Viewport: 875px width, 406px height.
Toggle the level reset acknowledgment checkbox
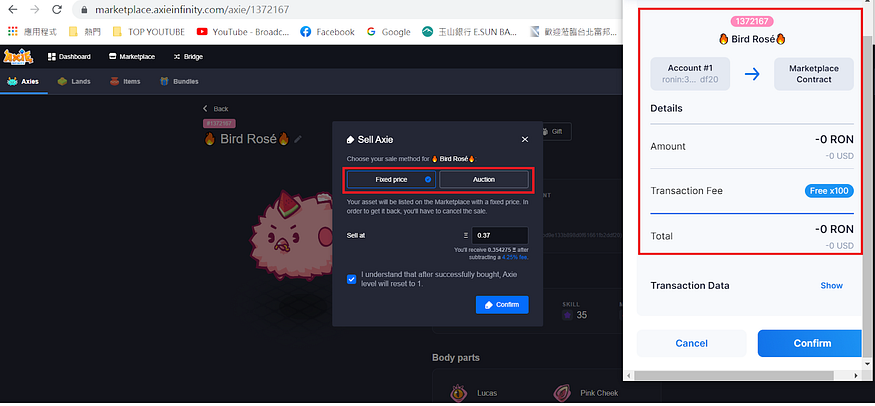[x=352, y=279]
